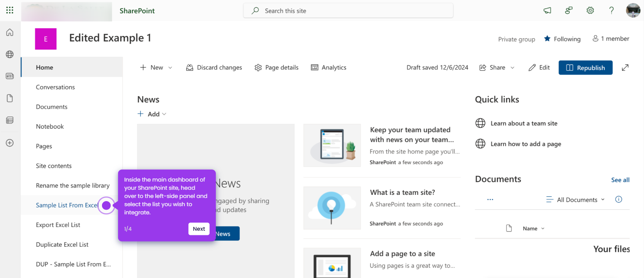Click the Create site plus icon
Image resolution: width=644 pixels, height=278 pixels.
point(10,143)
